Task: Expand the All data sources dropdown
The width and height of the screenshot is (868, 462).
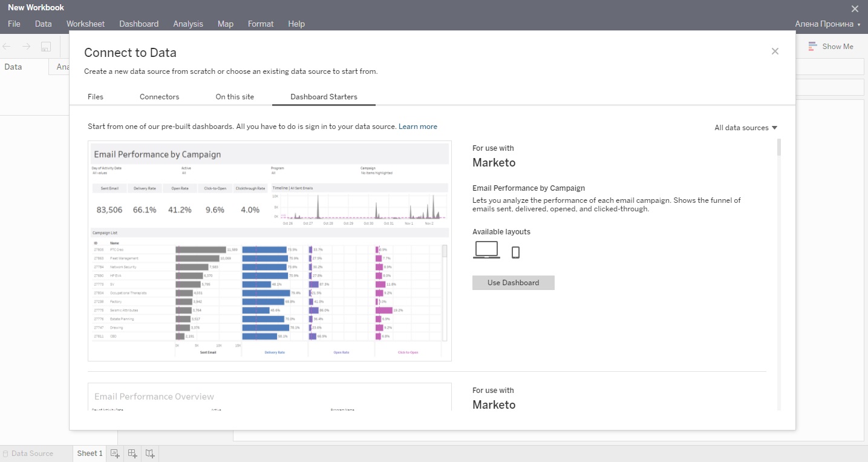Action: click(745, 128)
